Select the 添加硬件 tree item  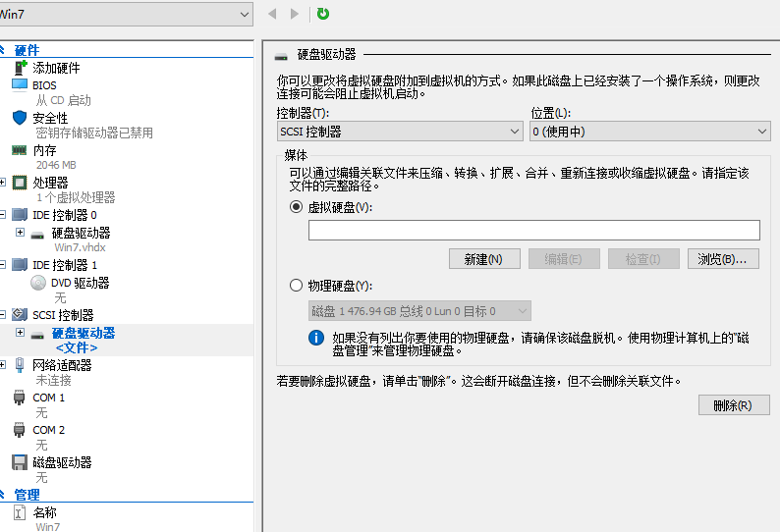coord(56,68)
